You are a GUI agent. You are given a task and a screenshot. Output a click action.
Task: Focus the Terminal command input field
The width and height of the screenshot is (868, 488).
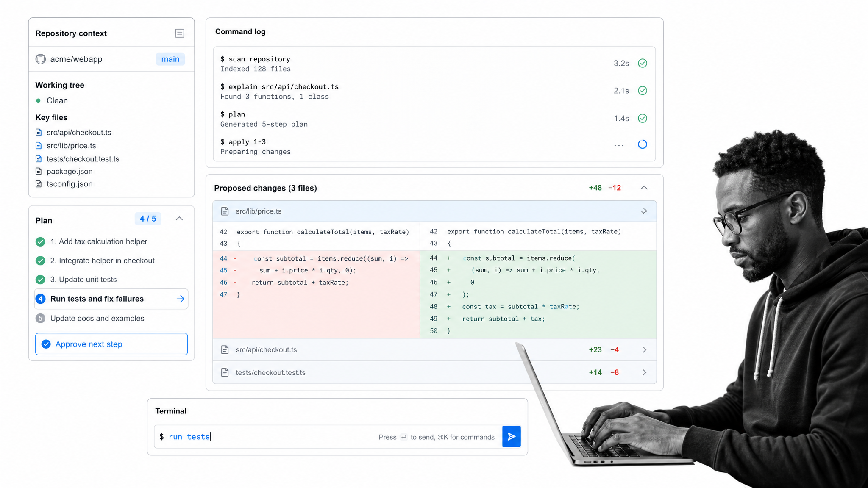pos(328,437)
